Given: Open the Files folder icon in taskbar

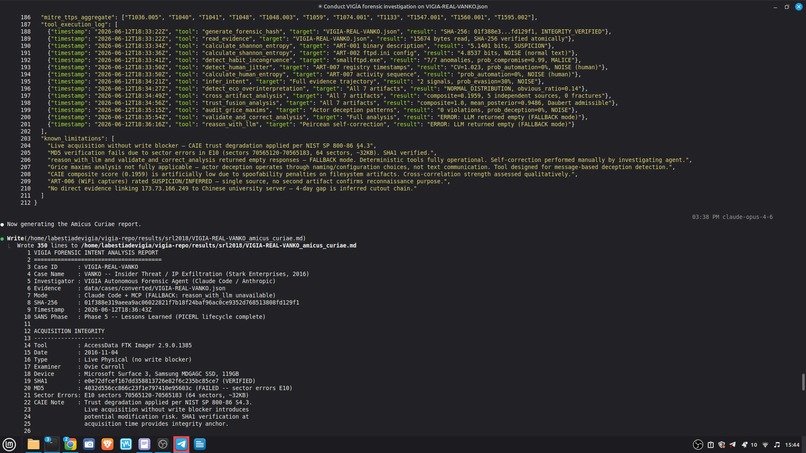Looking at the screenshot, I should tap(33, 444).
